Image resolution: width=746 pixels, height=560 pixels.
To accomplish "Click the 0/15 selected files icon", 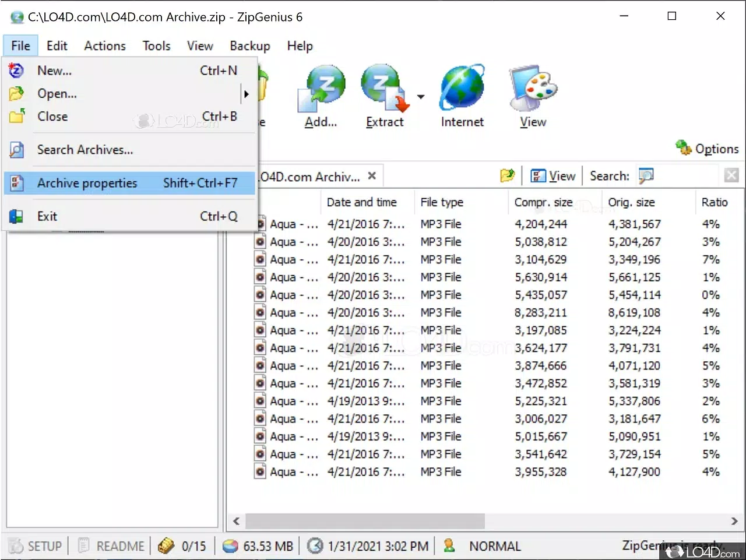I will [x=166, y=545].
